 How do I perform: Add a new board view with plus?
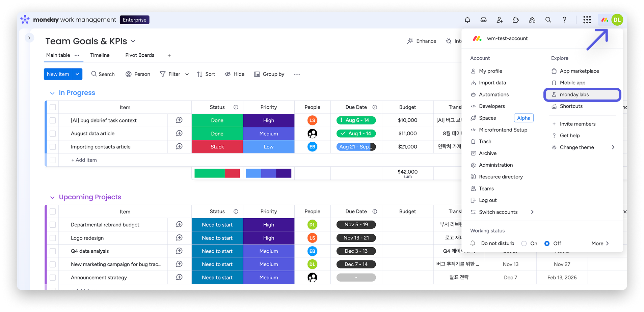tap(169, 56)
